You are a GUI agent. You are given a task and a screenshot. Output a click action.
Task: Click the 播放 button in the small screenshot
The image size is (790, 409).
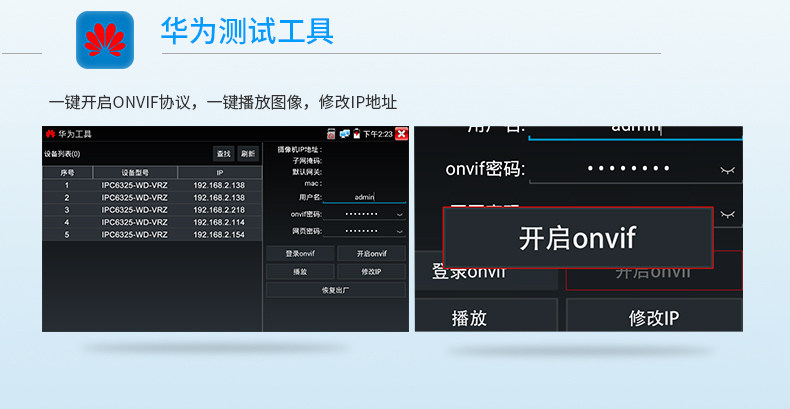click(300, 272)
